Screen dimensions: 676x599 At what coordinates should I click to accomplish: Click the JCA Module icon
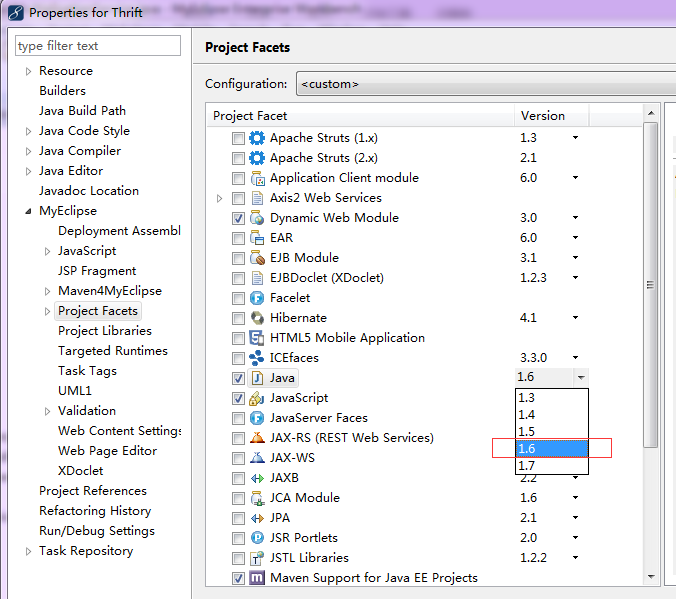pos(257,498)
